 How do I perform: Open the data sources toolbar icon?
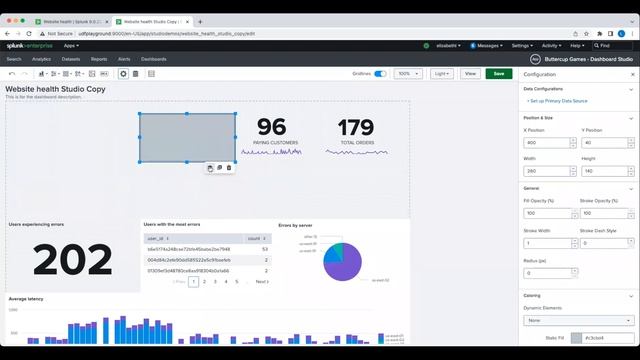136,74
